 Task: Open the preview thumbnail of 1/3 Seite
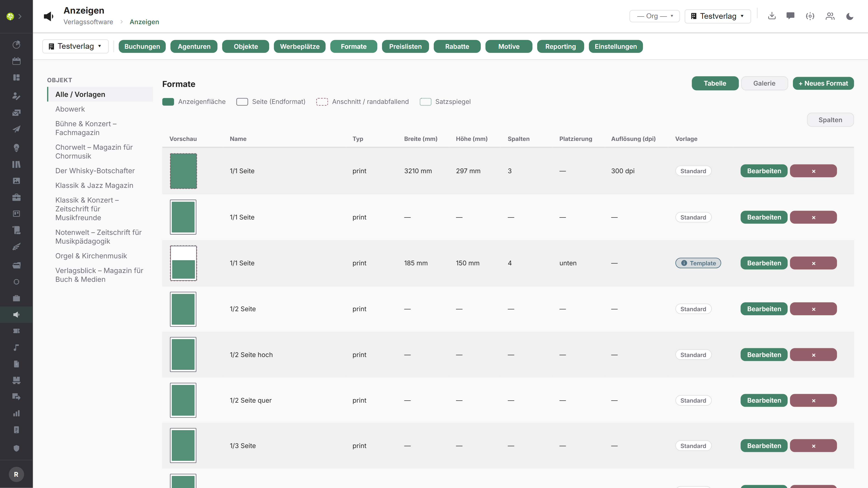coord(183,446)
